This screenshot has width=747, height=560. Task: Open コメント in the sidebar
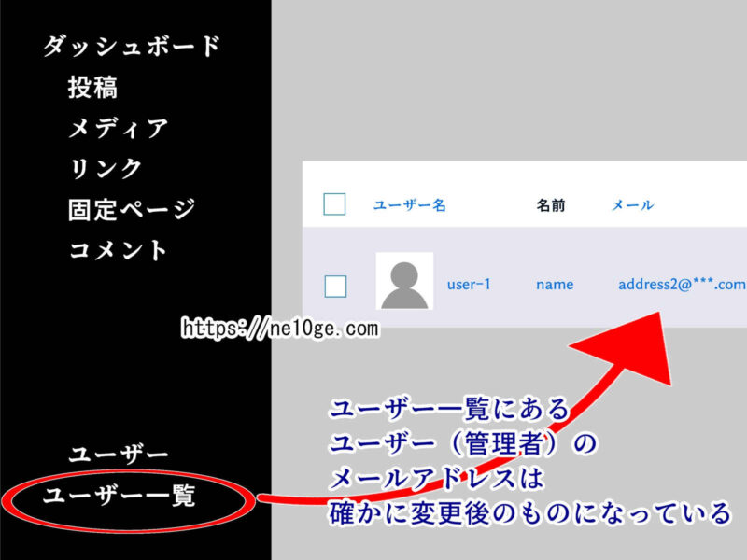click(x=118, y=250)
